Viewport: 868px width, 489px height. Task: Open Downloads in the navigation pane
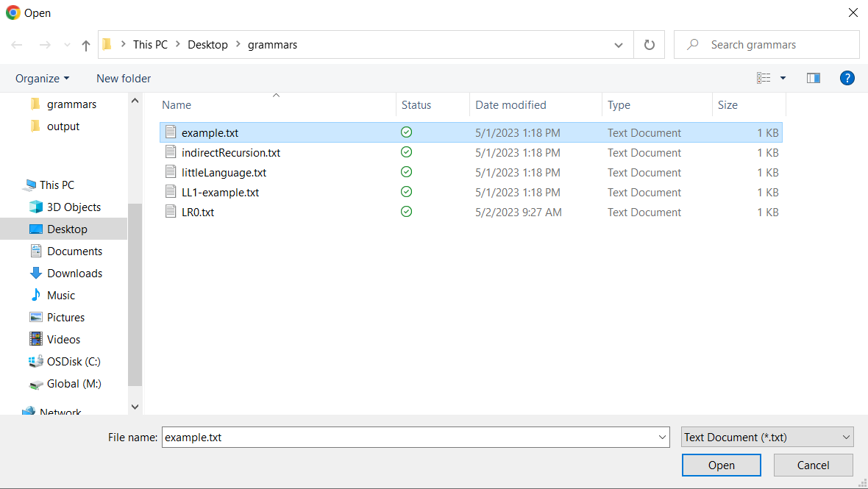coord(74,274)
